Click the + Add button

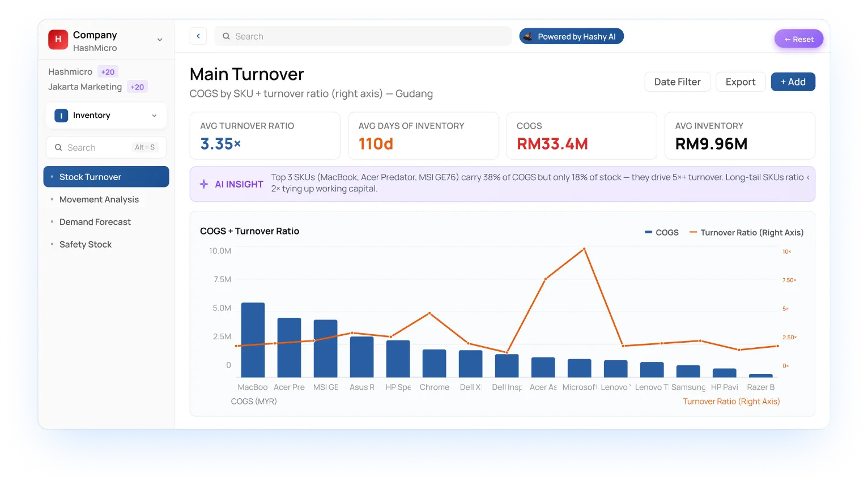pos(793,82)
